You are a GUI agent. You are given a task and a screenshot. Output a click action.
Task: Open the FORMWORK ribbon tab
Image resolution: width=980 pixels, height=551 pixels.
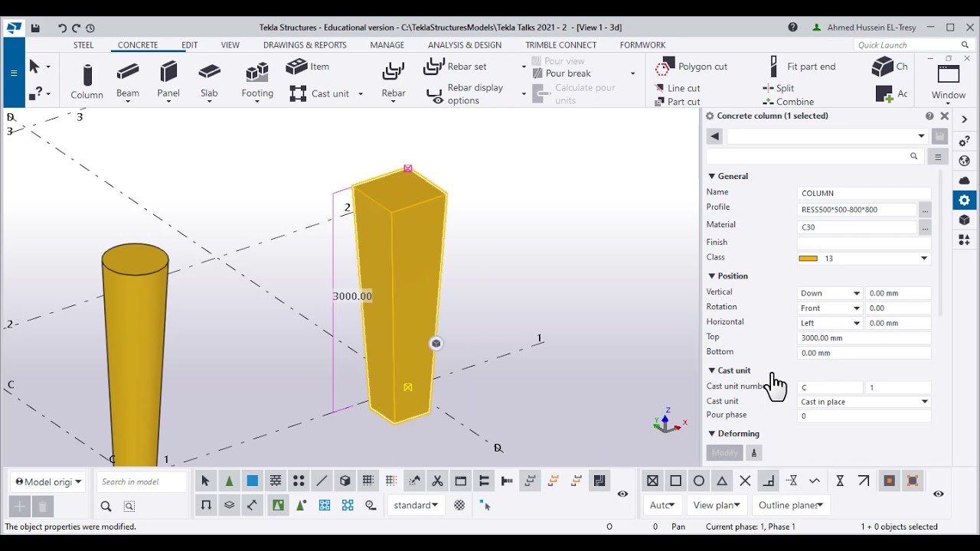pos(642,45)
